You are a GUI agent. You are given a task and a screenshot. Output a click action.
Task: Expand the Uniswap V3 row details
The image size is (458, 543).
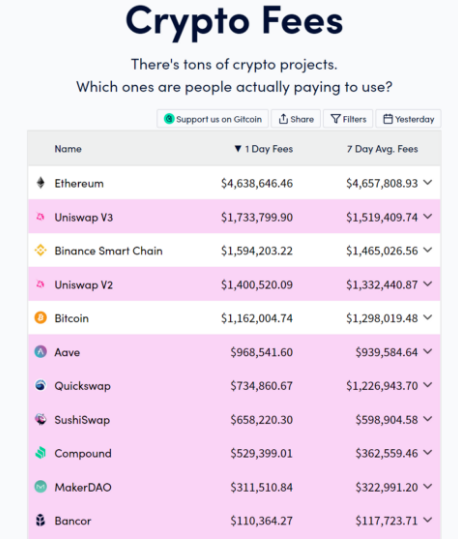coord(428,216)
